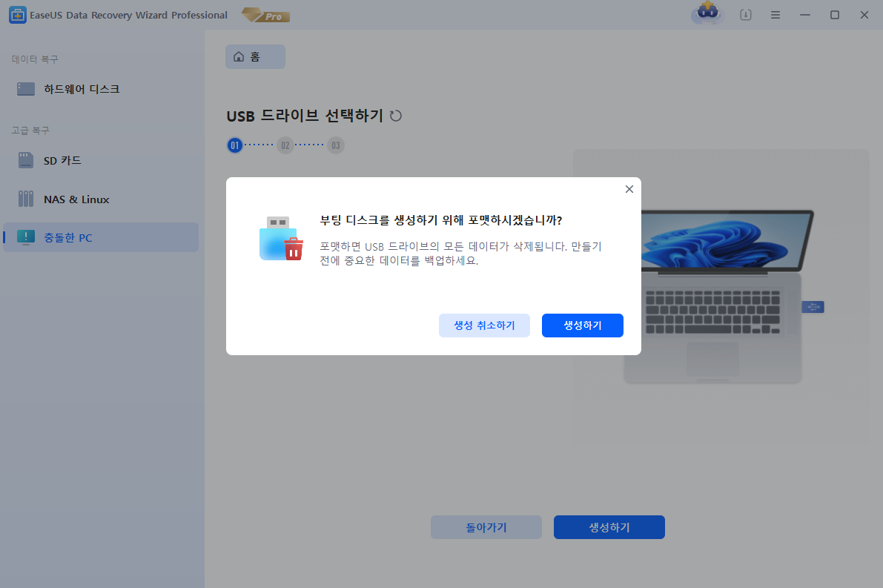Go to 홈 using the home button
This screenshot has width=883, height=588.
coord(255,57)
